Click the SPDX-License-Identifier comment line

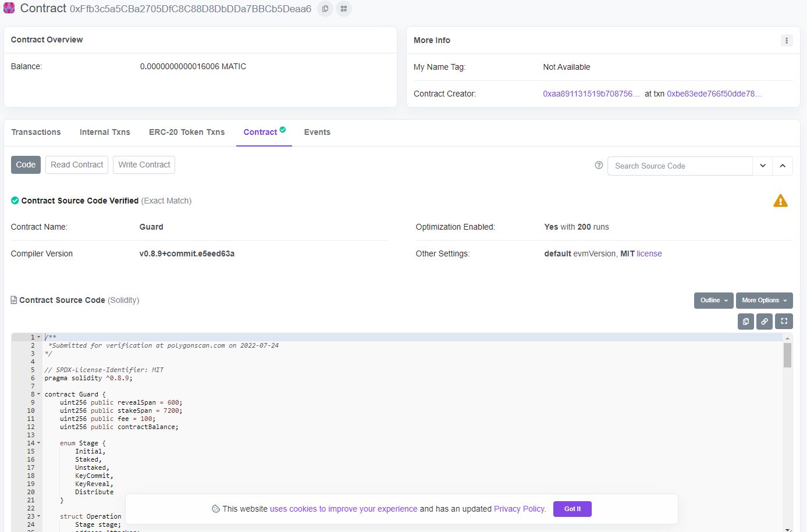(x=104, y=370)
